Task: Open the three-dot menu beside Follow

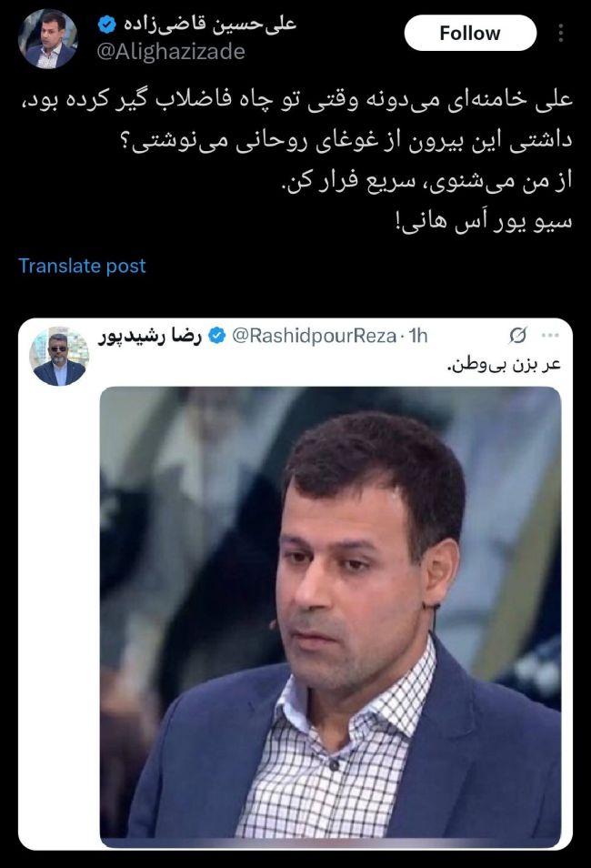Action: coord(561,34)
